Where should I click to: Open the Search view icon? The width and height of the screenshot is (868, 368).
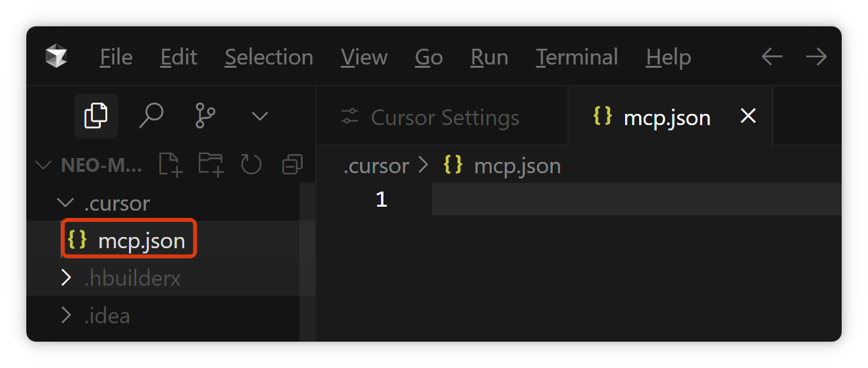point(151,116)
